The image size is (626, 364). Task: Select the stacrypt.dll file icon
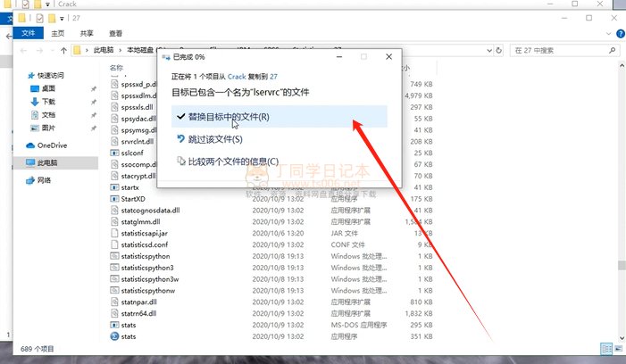click(x=114, y=176)
